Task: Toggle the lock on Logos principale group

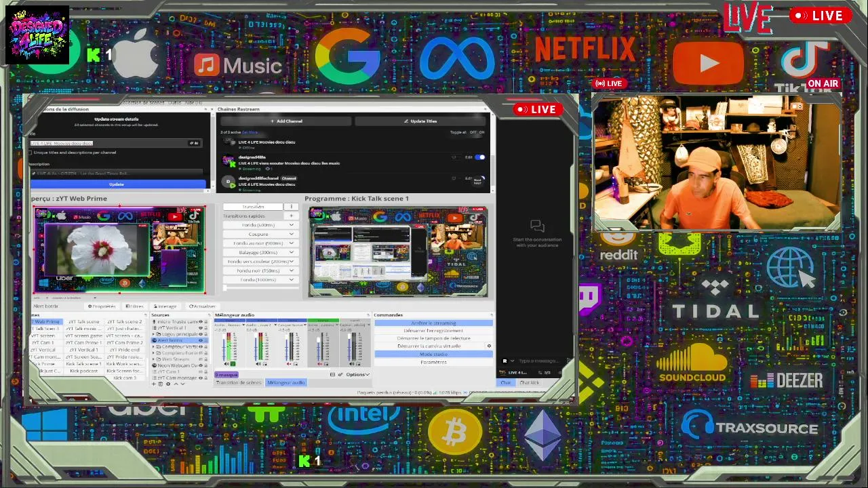Action: pos(206,334)
